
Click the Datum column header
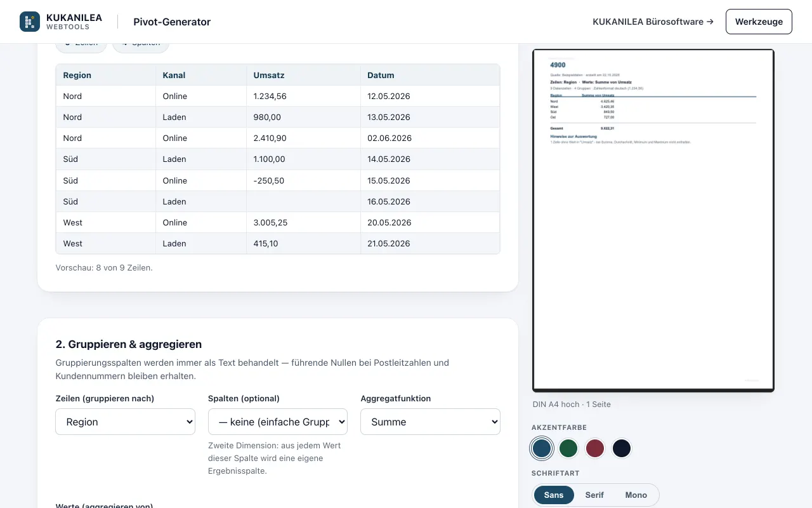pyautogui.click(x=430, y=75)
